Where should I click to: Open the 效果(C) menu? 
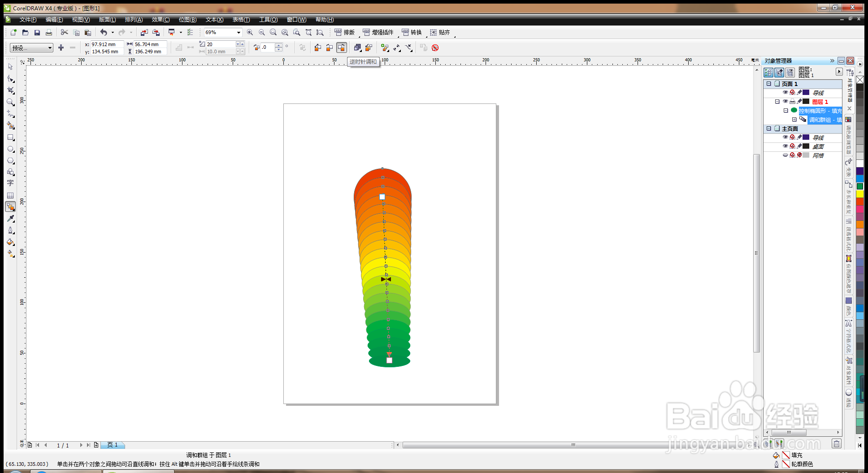click(x=161, y=20)
